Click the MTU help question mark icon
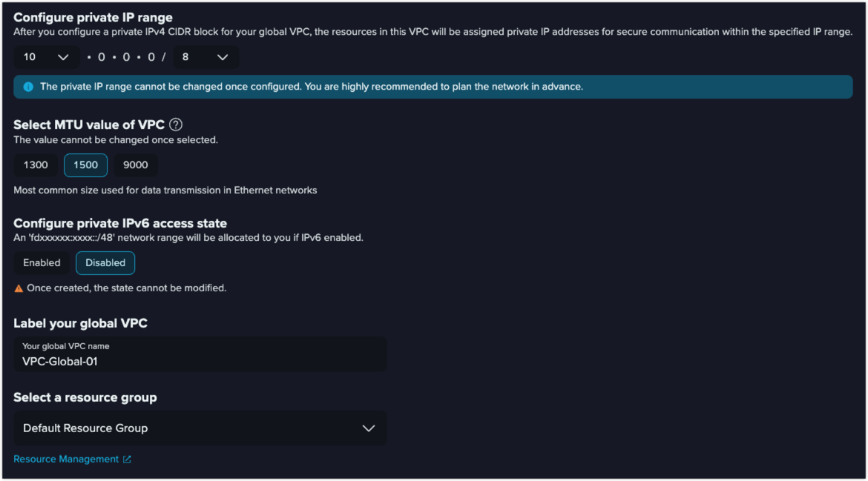This screenshot has width=868, height=481. (x=176, y=125)
